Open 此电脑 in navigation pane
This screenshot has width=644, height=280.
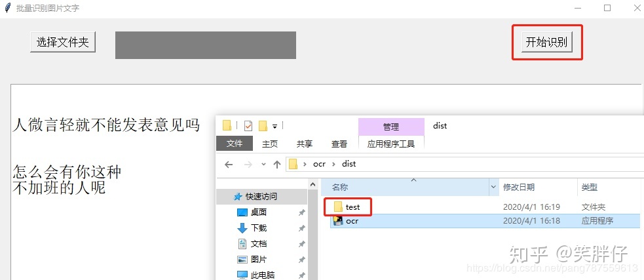click(263, 275)
